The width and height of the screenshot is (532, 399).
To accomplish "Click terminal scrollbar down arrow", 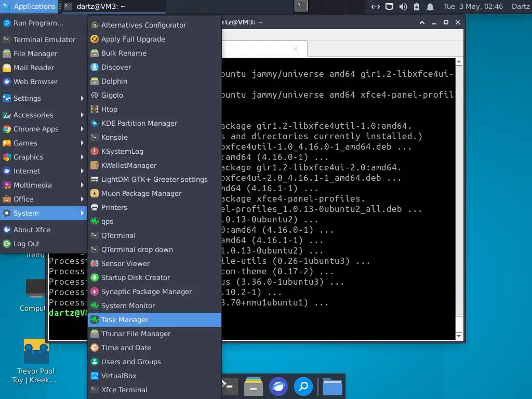I will click(459, 336).
